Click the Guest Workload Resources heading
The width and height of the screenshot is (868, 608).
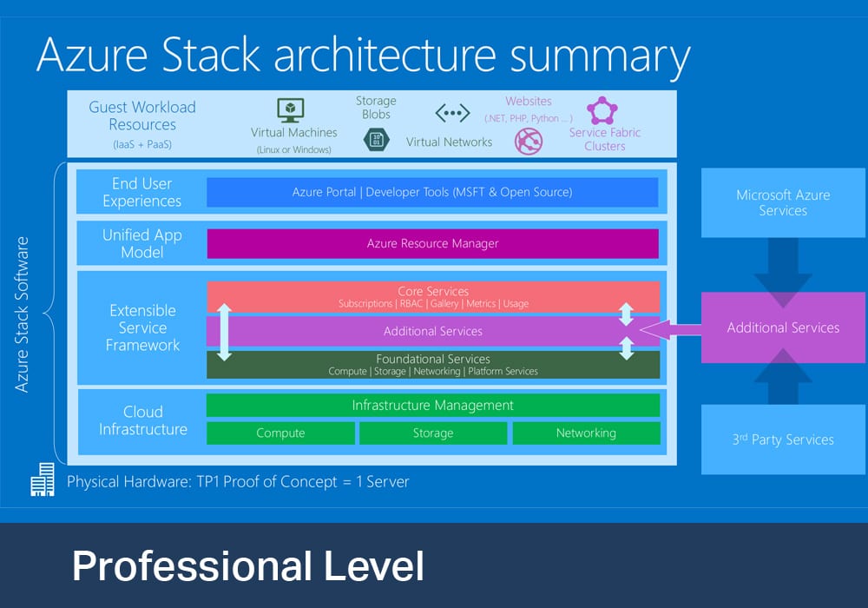[x=142, y=116]
